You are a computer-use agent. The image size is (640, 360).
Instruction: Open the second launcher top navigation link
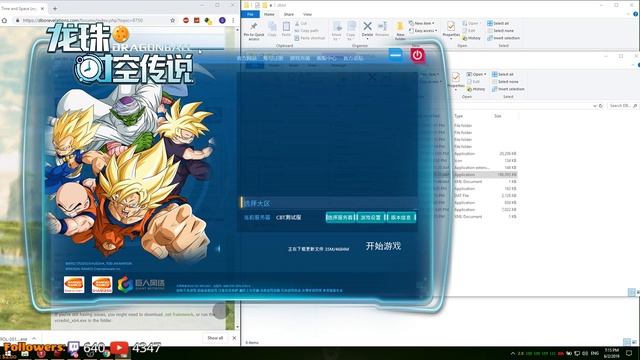[273, 58]
